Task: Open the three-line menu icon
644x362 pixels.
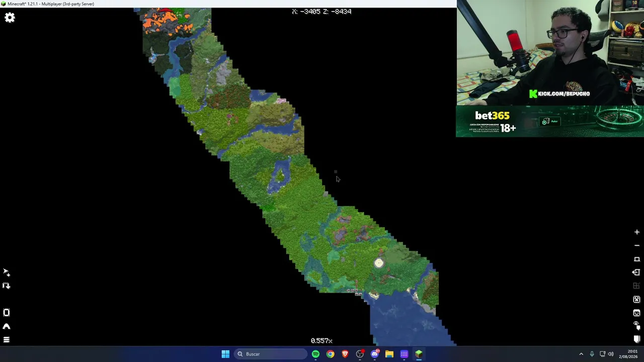Action: [x=6, y=340]
